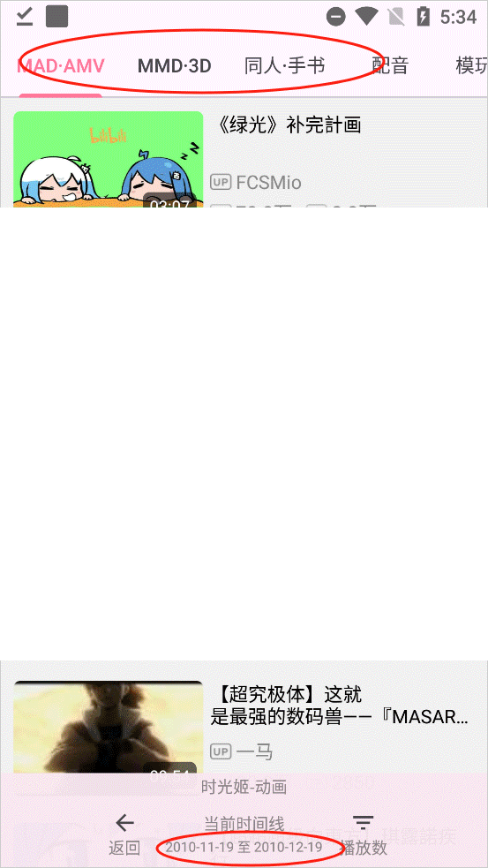Open the partially visible 模玩 tab
This screenshot has width=488, height=868.
click(471, 66)
